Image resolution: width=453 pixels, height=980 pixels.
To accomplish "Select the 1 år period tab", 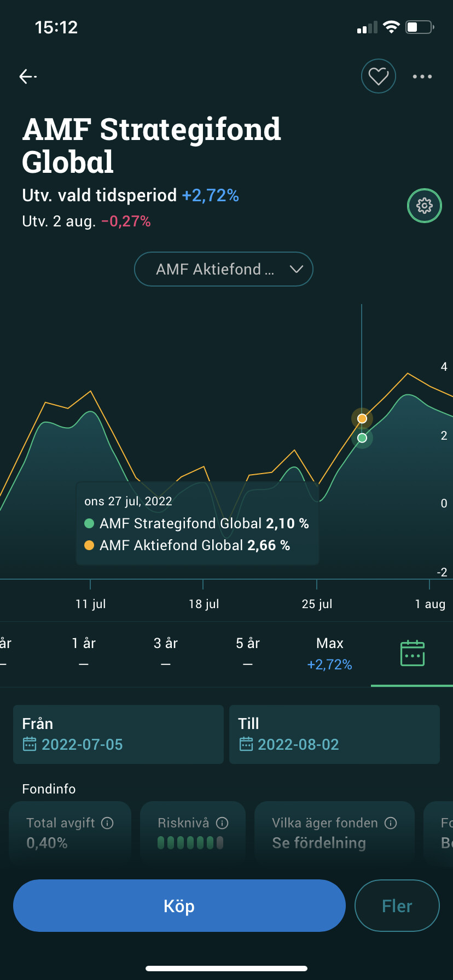I will [84, 653].
